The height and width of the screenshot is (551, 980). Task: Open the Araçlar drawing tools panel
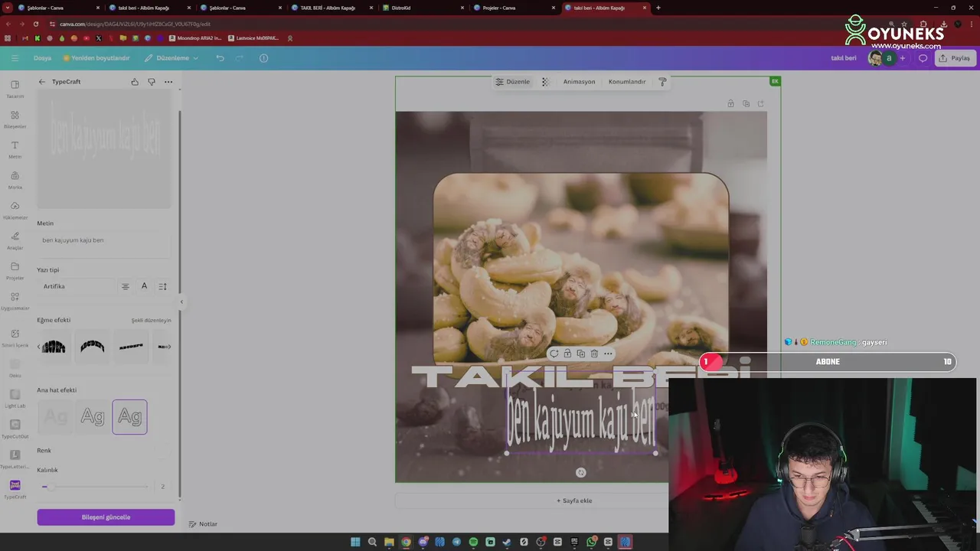(15, 241)
